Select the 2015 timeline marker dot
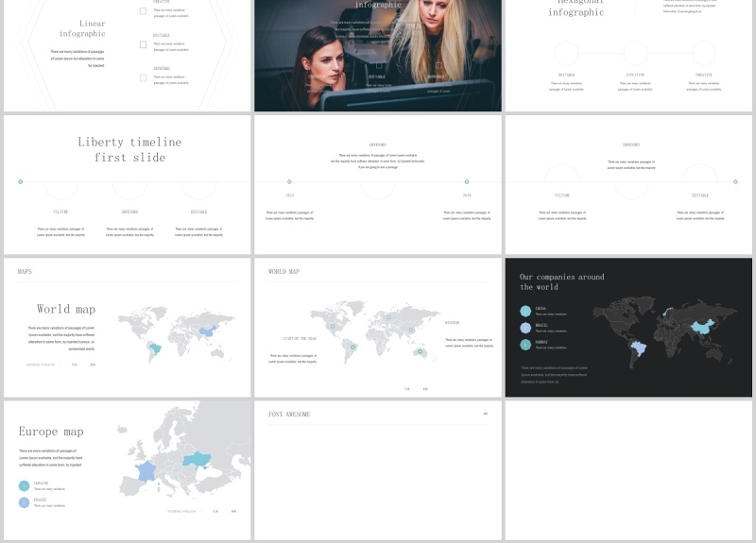Screen dimensions: 756x543 coord(289,181)
